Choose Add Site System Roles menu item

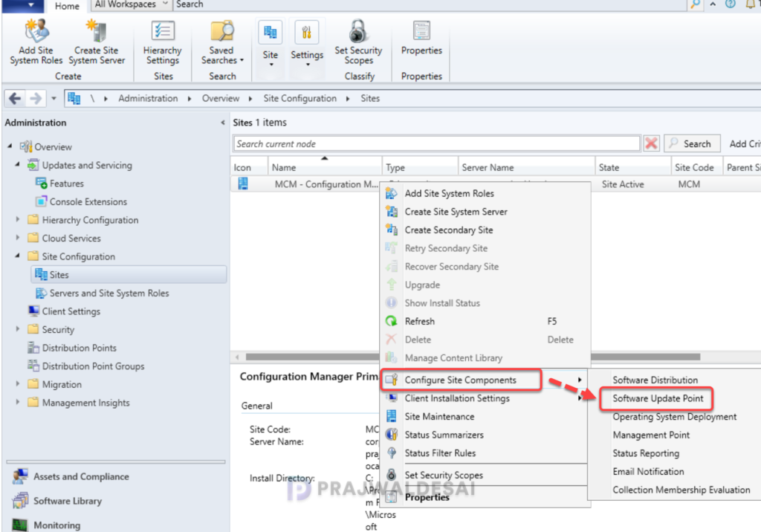point(485,194)
